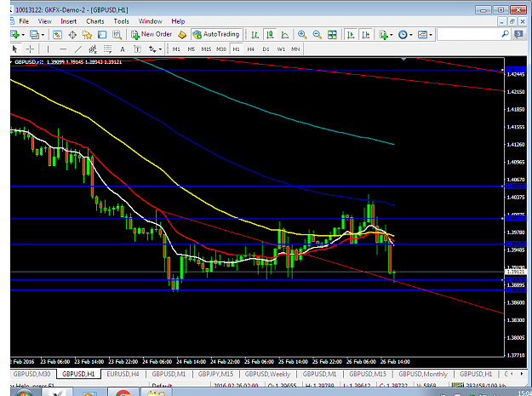Image resolution: width=532 pixels, height=396 pixels.
Task: Switch to the GBPUSD,Monthly chart tab
Action: 423,374
